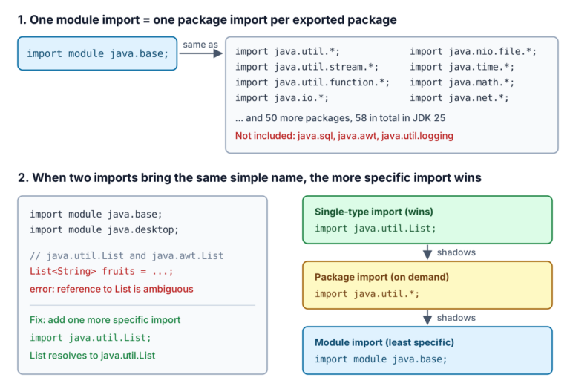Click 'error: reference to List is ambiguous'
The width and height of the screenshot is (570, 392).
[111, 289]
